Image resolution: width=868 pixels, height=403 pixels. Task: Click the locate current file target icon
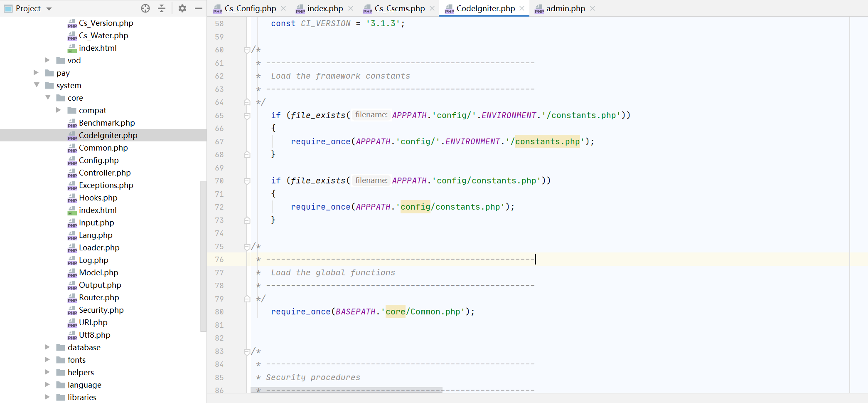tap(145, 8)
